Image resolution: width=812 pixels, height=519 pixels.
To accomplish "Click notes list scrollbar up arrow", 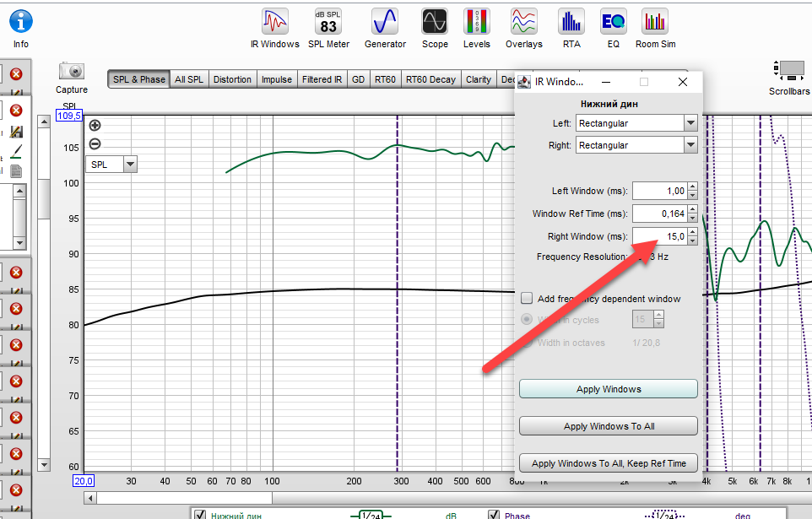I will coord(19,191).
